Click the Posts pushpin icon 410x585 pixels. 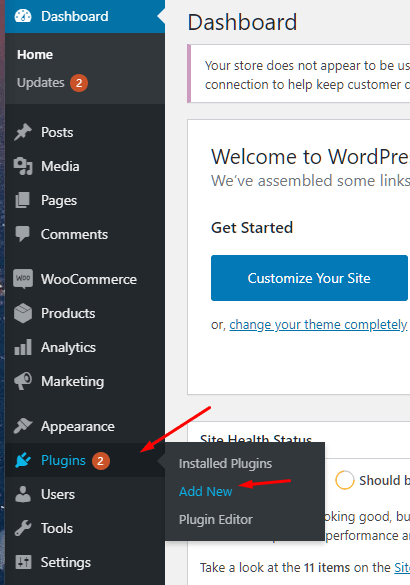(x=23, y=132)
